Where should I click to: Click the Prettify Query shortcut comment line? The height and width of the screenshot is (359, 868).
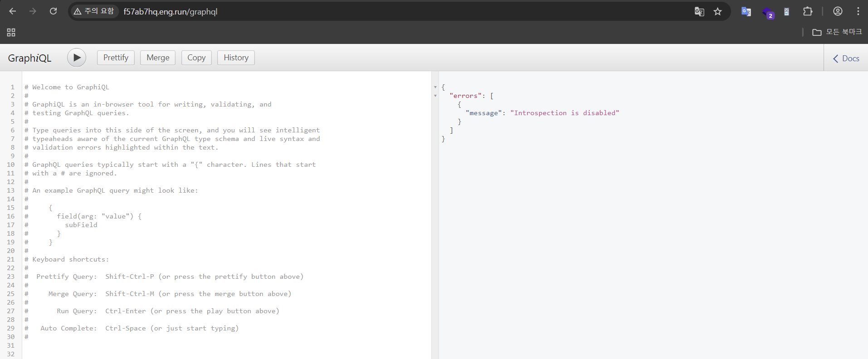[x=164, y=277]
